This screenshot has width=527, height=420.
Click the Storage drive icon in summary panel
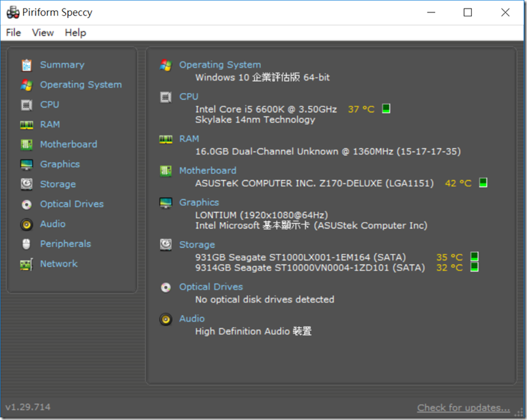(166, 245)
